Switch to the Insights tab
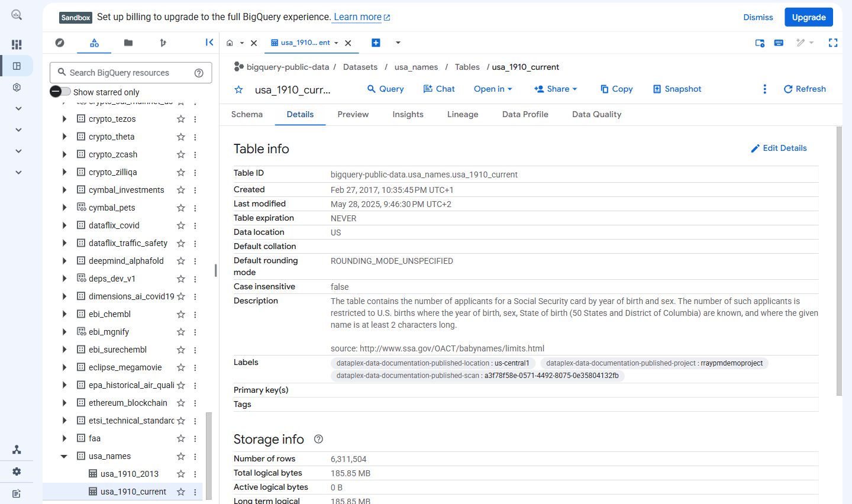This screenshot has width=852, height=504. (x=408, y=114)
